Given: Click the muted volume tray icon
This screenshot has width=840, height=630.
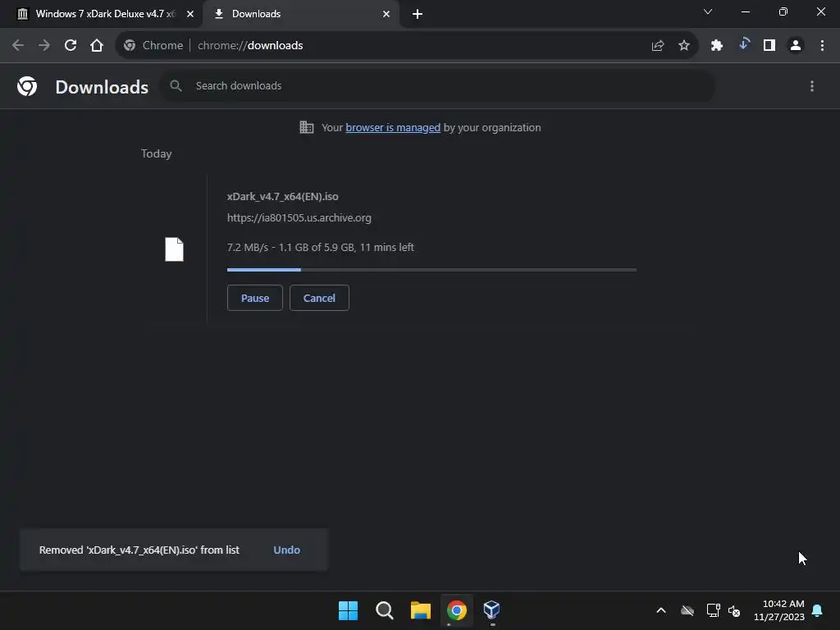Looking at the screenshot, I should click(734, 610).
